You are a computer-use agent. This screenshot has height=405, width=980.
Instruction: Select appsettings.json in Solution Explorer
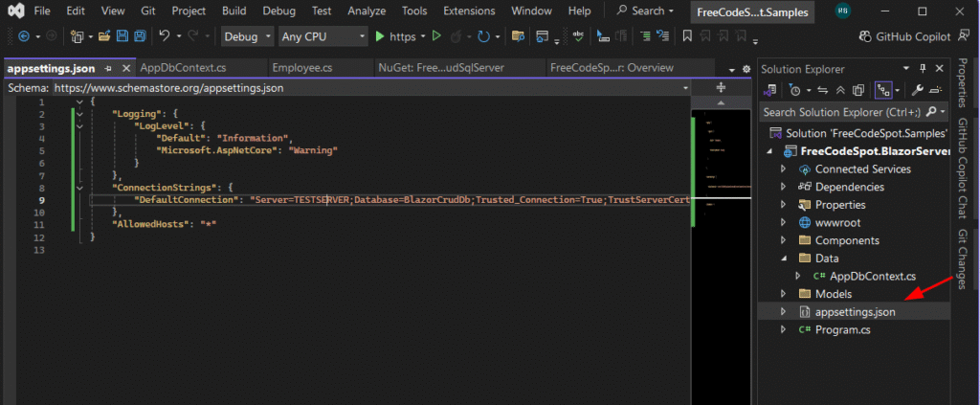855,311
